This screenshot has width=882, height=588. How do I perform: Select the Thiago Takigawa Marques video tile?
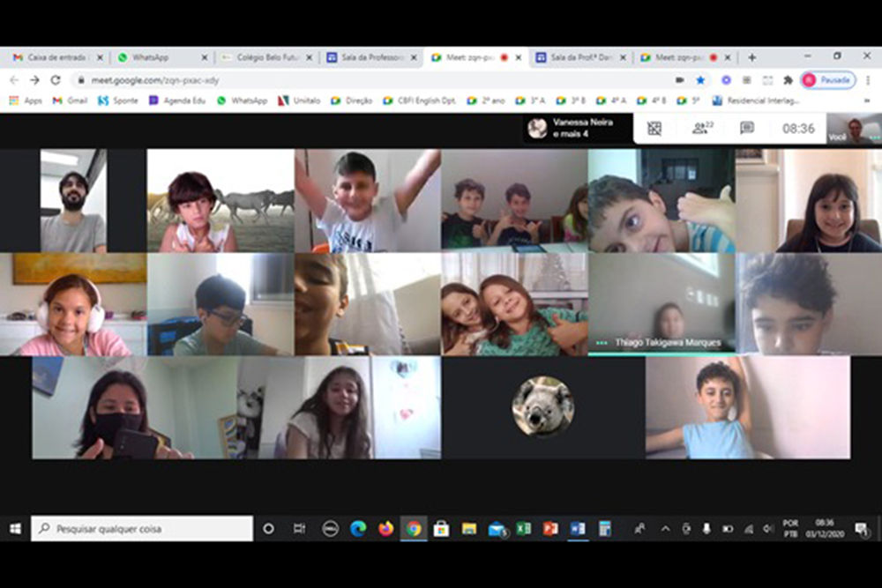[661, 304]
